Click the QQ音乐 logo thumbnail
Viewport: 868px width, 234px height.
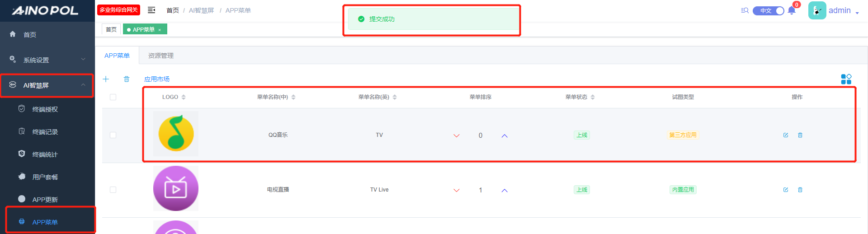(176, 134)
